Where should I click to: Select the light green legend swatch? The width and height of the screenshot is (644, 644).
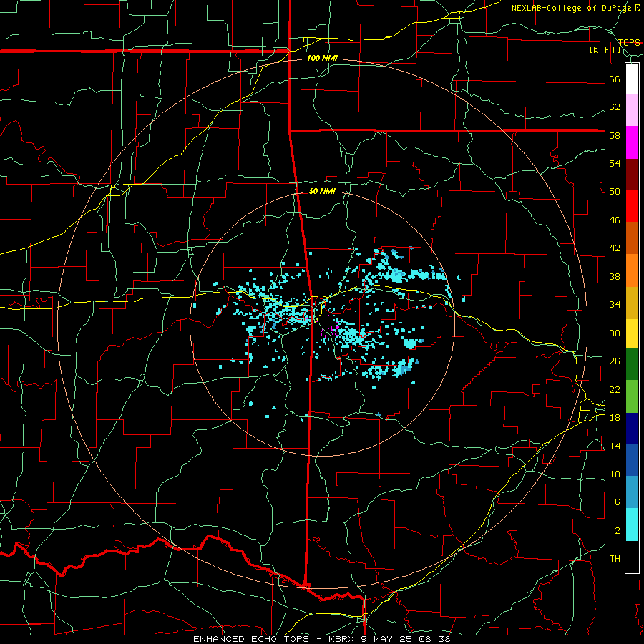(632, 396)
